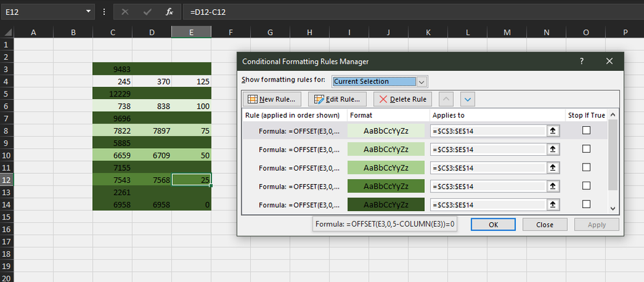Toggle Stop If True for fifth rule
Screen dimensions: 644x282
click(x=587, y=204)
